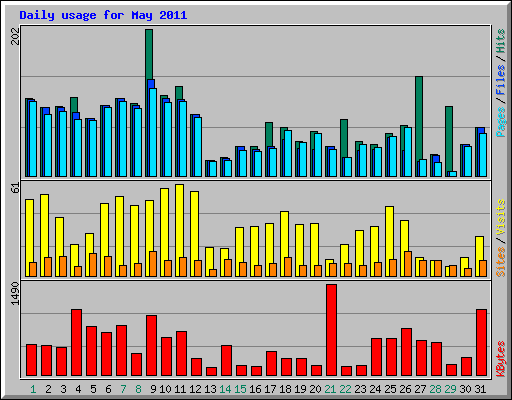Click the orange sites bar for day 26

(408, 264)
